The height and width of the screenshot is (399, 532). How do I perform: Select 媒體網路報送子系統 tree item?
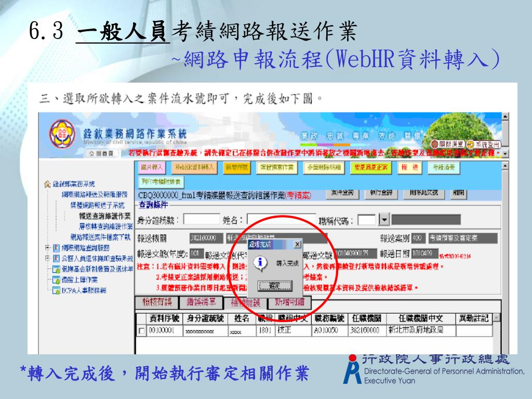click(x=97, y=205)
